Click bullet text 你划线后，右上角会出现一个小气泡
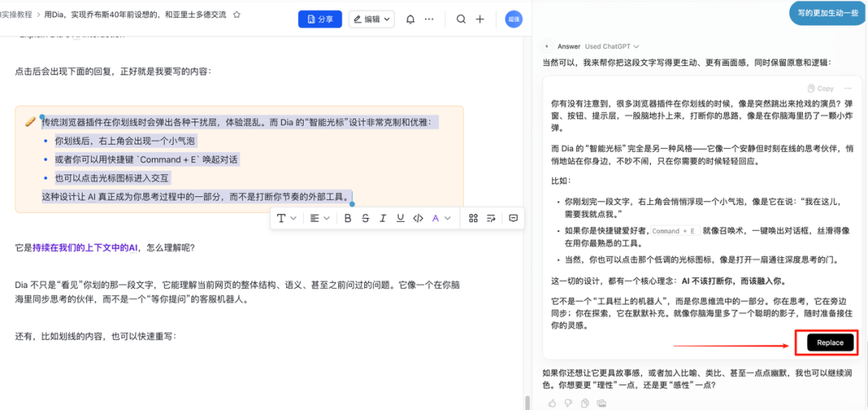Image resolution: width=868 pixels, height=410 pixels. click(x=126, y=141)
